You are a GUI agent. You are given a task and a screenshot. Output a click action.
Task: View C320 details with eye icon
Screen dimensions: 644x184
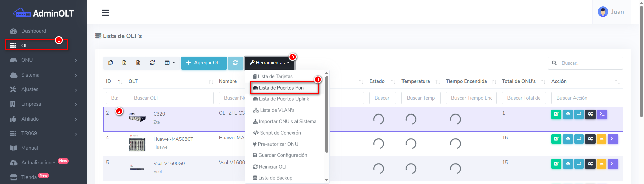(x=568, y=114)
